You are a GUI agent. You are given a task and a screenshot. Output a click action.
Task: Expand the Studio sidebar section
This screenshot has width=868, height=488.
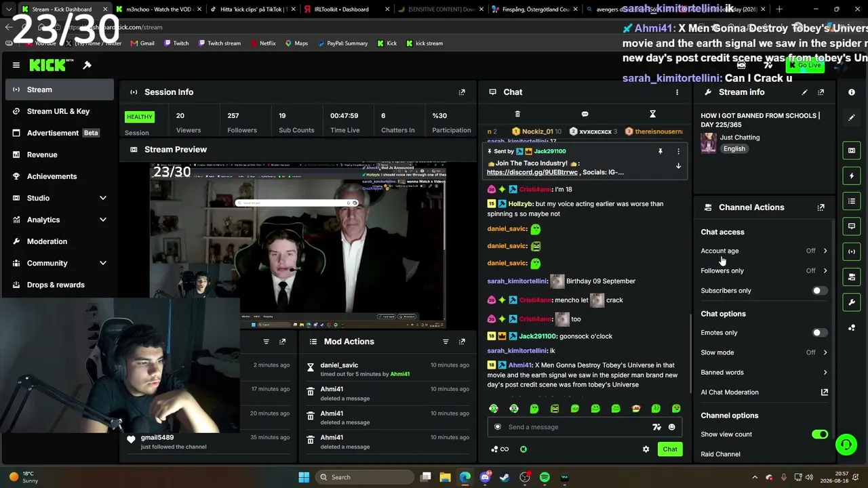click(103, 198)
